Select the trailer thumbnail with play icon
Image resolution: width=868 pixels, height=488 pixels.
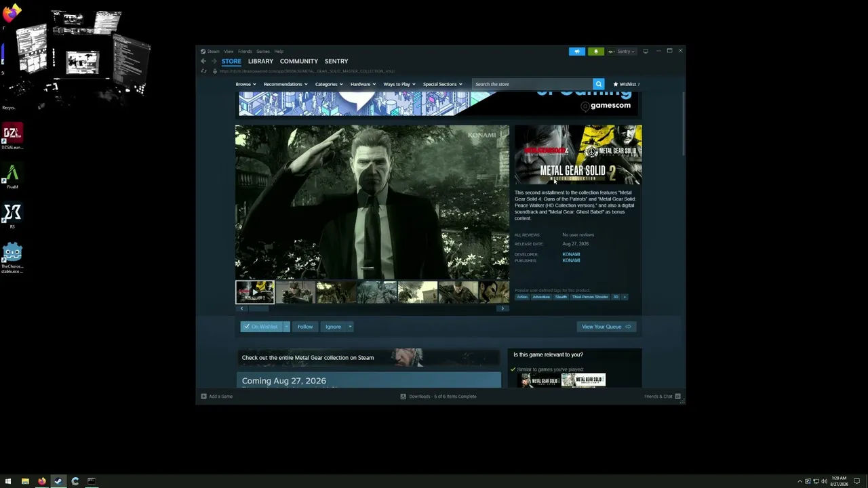coord(255,292)
